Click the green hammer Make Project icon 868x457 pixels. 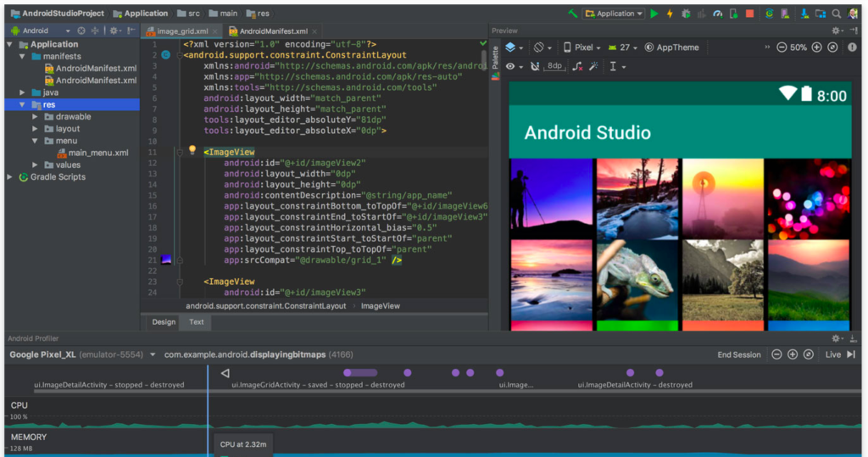(573, 14)
